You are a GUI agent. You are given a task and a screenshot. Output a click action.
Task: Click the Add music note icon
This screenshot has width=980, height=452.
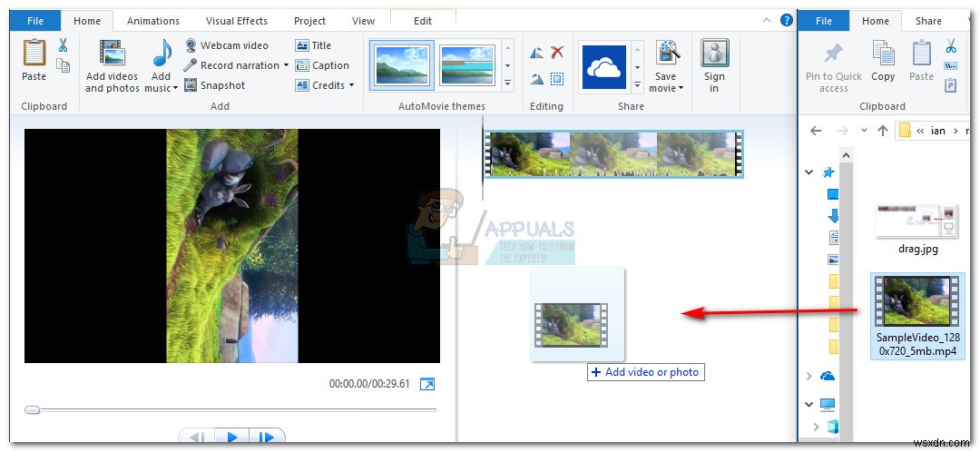(162, 55)
